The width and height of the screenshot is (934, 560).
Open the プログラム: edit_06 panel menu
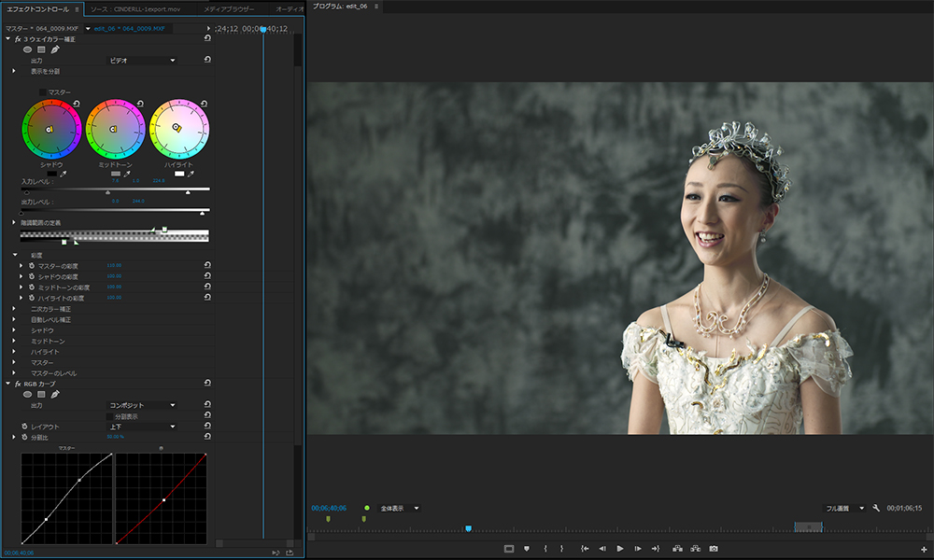(x=376, y=7)
